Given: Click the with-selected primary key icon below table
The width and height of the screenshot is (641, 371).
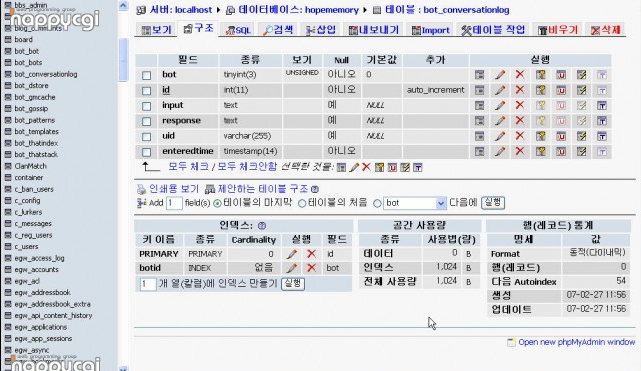Looking at the screenshot, I should click(x=379, y=167).
